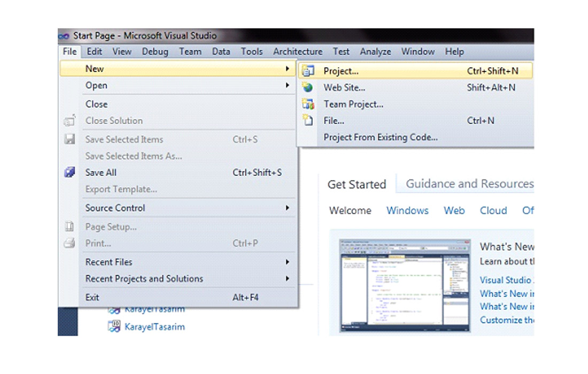The height and width of the screenshot is (374, 588).
Task: Choose Web Site... from the New submenu
Action: [415, 87]
